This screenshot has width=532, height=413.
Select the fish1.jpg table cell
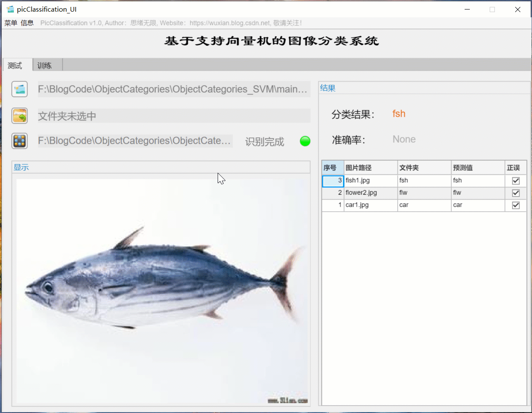(x=371, y=181)
